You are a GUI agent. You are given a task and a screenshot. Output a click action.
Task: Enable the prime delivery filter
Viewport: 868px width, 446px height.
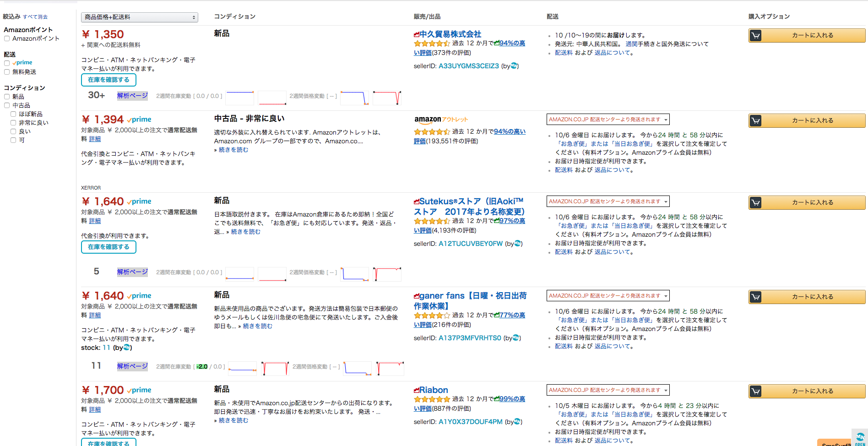7,63
